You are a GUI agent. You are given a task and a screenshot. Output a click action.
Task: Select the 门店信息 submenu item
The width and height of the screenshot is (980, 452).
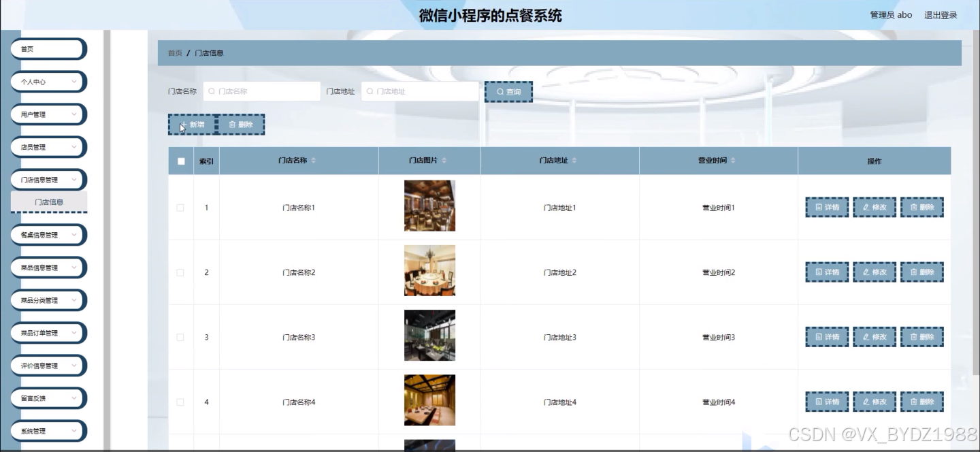coord(49,201)
